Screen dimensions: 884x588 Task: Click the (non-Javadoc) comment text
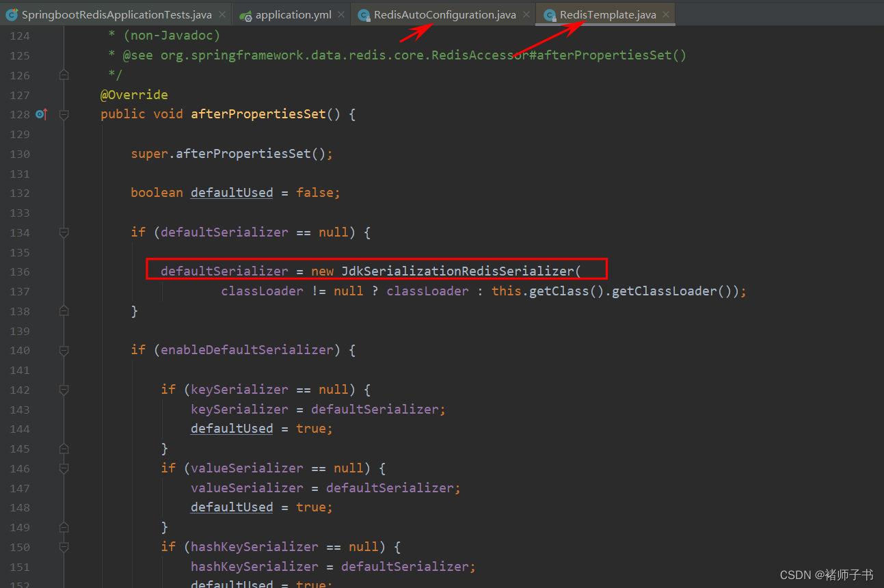(172, 36)
